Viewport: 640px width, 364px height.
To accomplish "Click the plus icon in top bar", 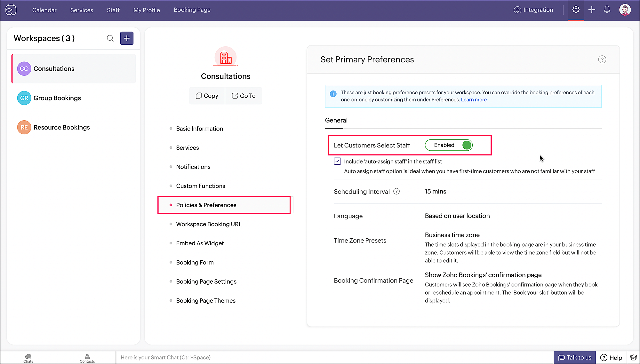I will coord(591,10).
